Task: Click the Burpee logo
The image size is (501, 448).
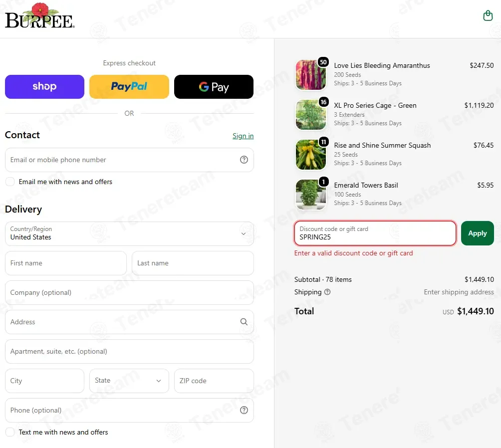Action: [x=39, y=16]
